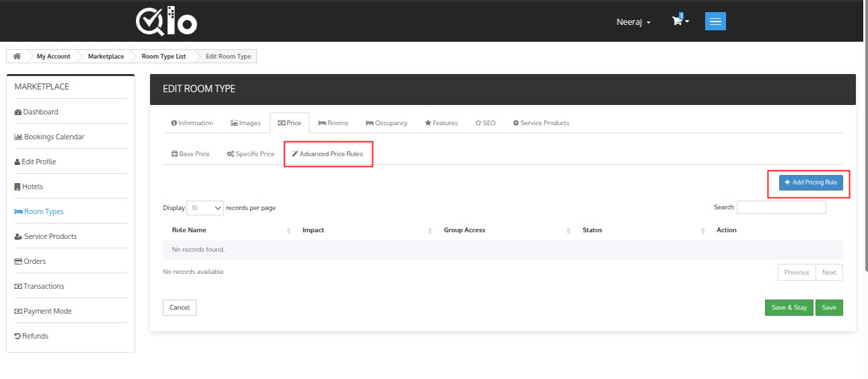
Task: Select the Advanced Price Rules sub-tab
Action: click(x=328, y=154)
